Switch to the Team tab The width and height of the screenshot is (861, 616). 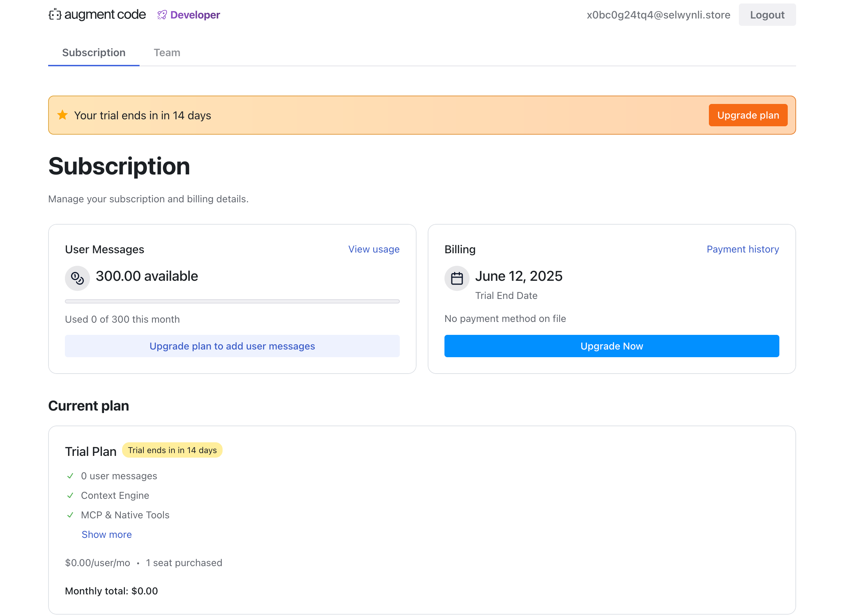(167, 52)
